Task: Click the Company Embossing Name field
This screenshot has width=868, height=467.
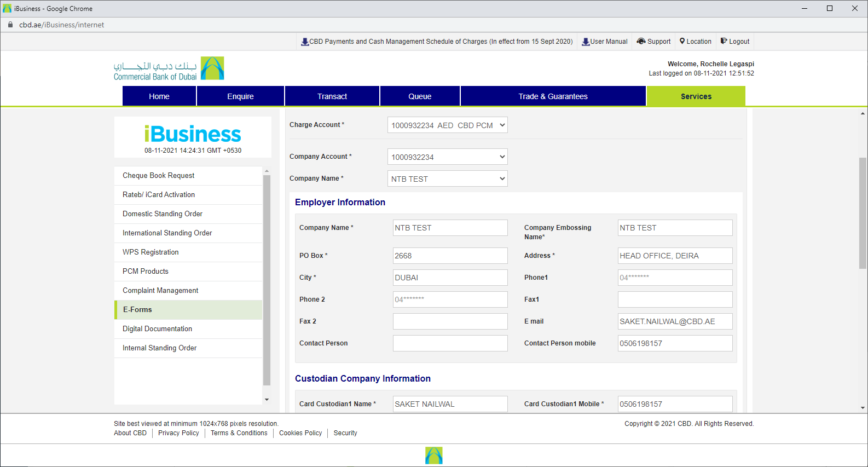Action: (675, 228)
